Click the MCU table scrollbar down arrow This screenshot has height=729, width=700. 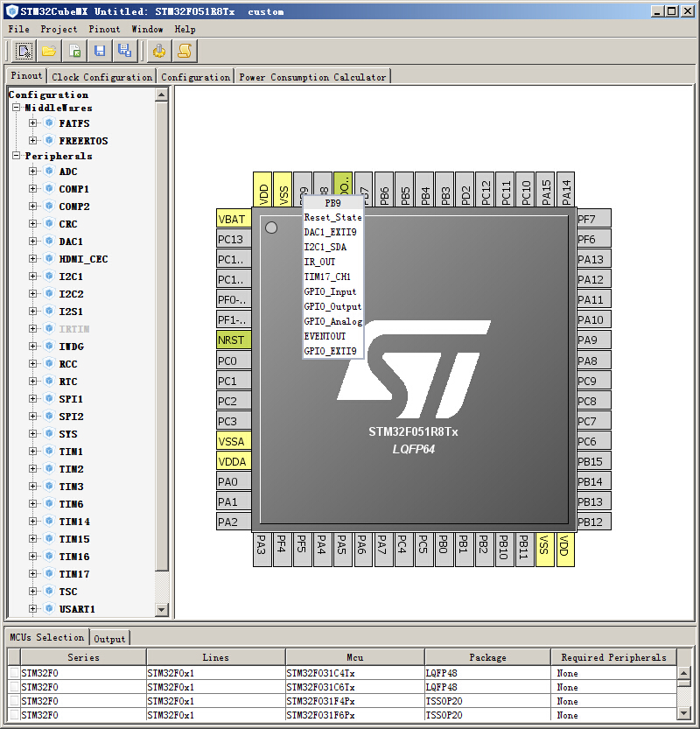click(x=682, y=712)
